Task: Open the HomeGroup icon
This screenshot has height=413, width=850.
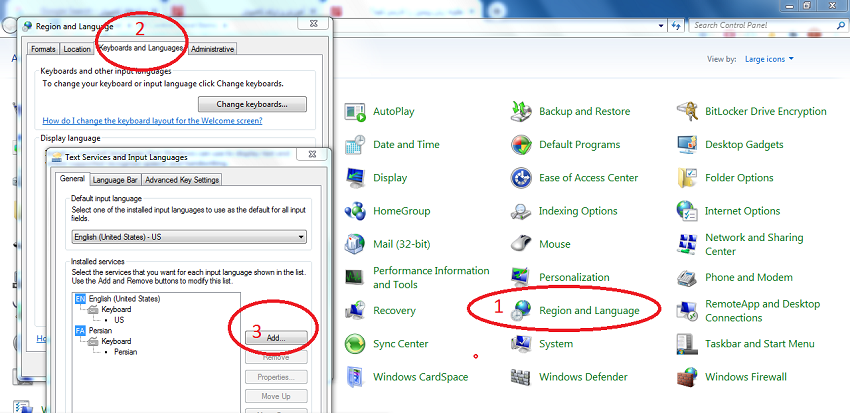Action: click(x=356, y=211)
